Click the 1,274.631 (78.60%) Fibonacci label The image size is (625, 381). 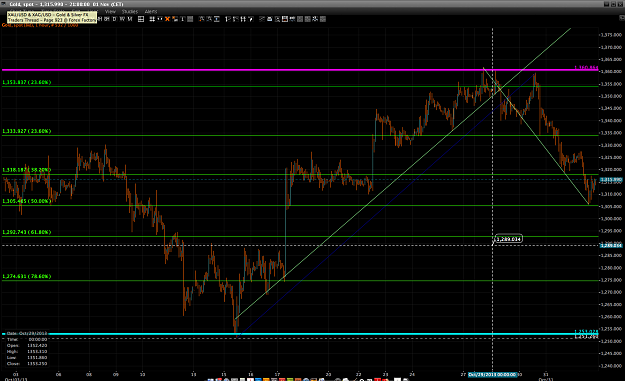pyautogui.click(x=27, y=276)
